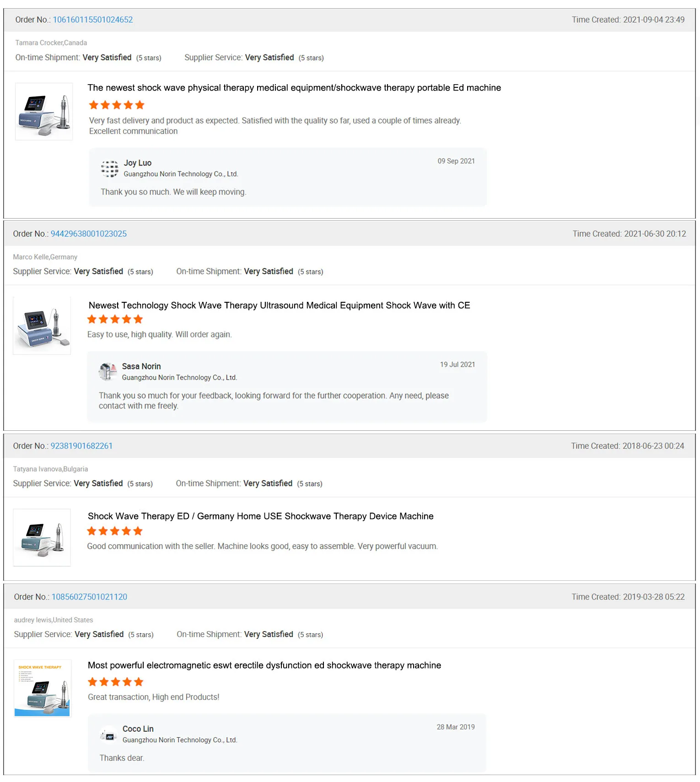Viewport: 700px width, 782px height.
Task: Open product thumbnail in Tamara Crocker's review
Action: coord(44,112)
